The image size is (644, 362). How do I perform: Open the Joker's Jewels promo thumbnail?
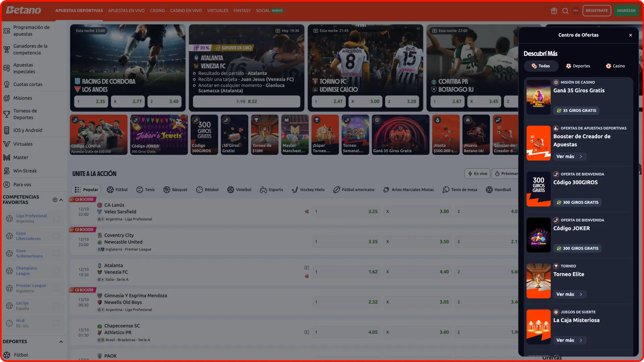click(x=159, y=135)
